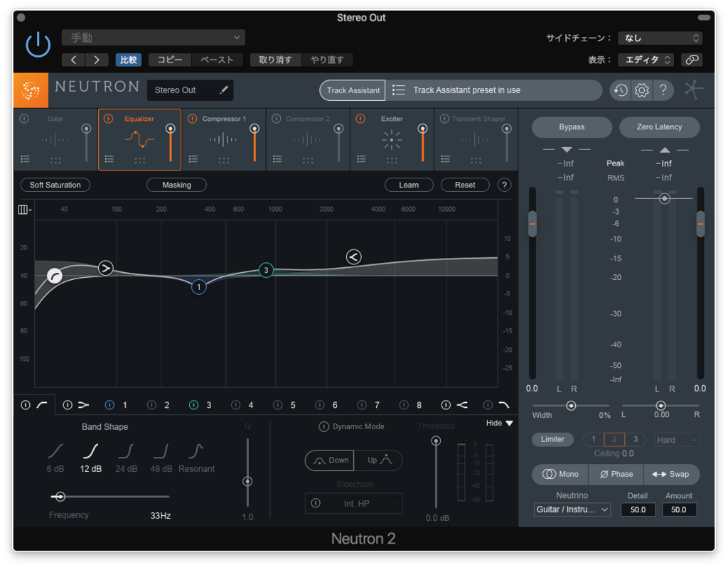The height and width of the screenshot is (567, 728).
Task: Select the Exciter module tab
Action: point(392,140)
